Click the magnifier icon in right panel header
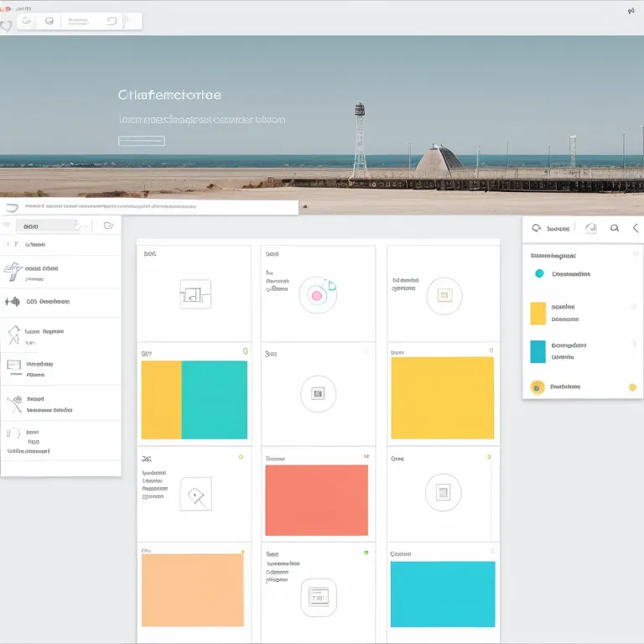This screenshot has height=644, width=644. coord(615,228)
